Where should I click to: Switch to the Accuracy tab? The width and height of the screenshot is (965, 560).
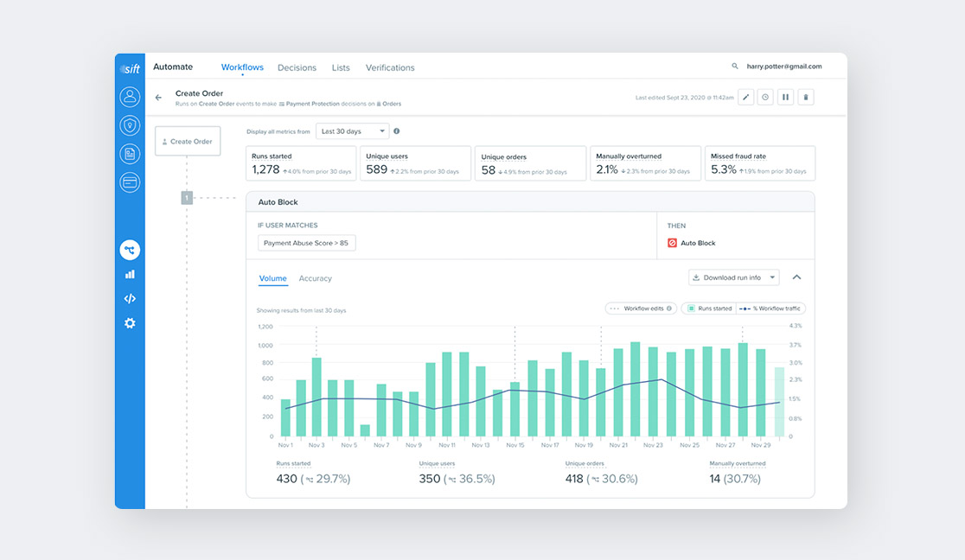pyautogui.click(x=316, y=278)
